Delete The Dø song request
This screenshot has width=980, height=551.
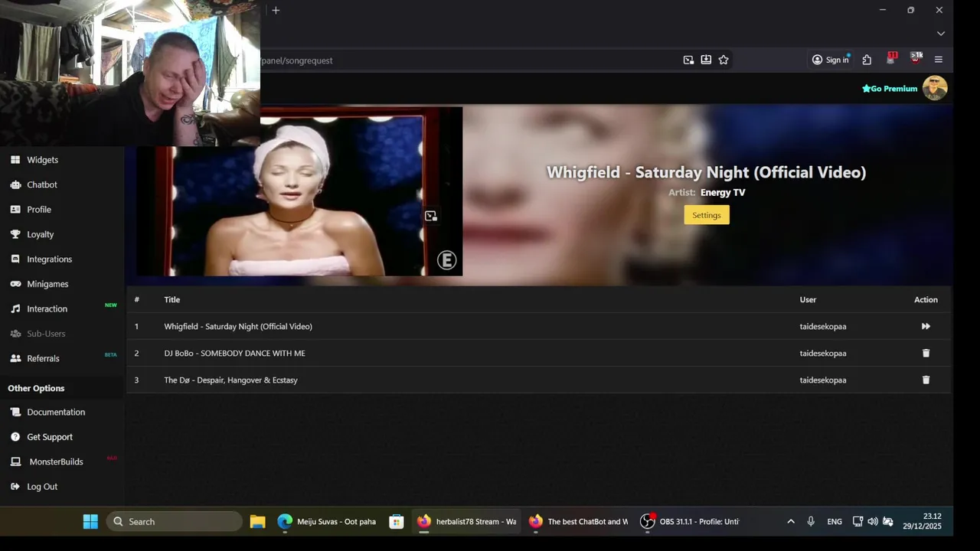[x=926, y=380]
